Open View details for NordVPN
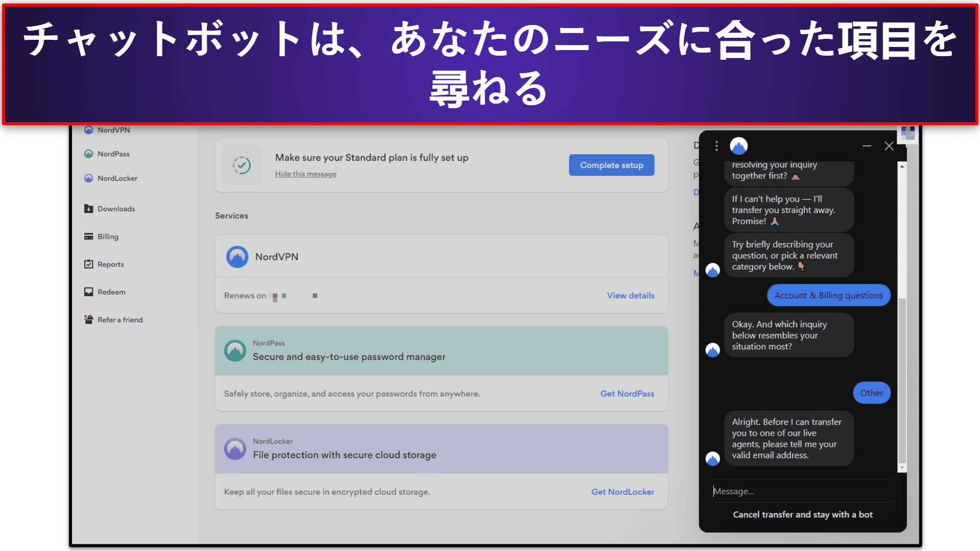The width and height of the screenshot is (980, 551). point(630,296)
